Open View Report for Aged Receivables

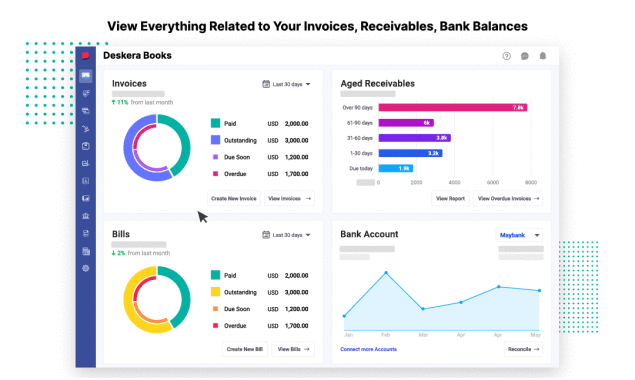tap(450, 199)
